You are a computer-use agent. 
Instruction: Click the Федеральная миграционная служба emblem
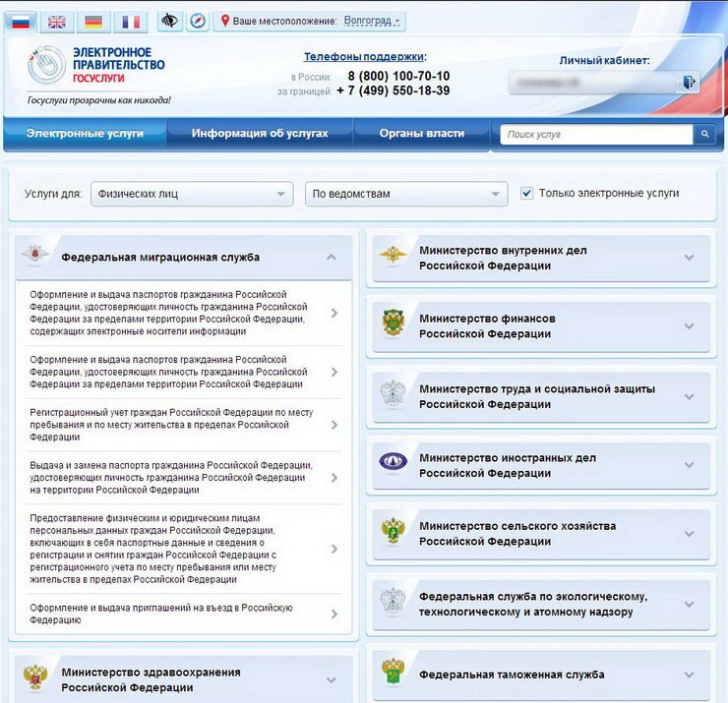(x=34, y=254)
